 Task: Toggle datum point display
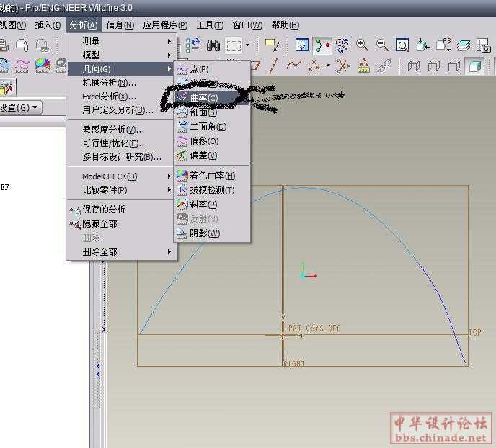pos(314,66)
